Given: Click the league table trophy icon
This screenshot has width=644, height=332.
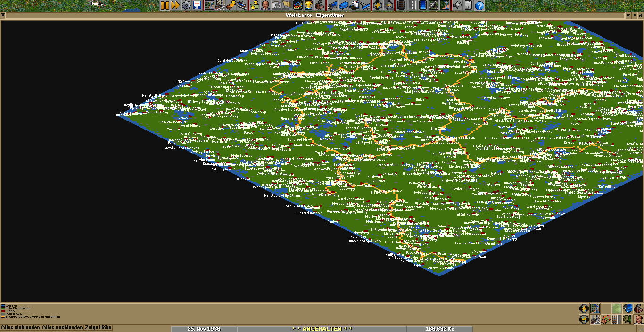Looking at the screenshot, I should pyautogui.click(x=308, y=6).
